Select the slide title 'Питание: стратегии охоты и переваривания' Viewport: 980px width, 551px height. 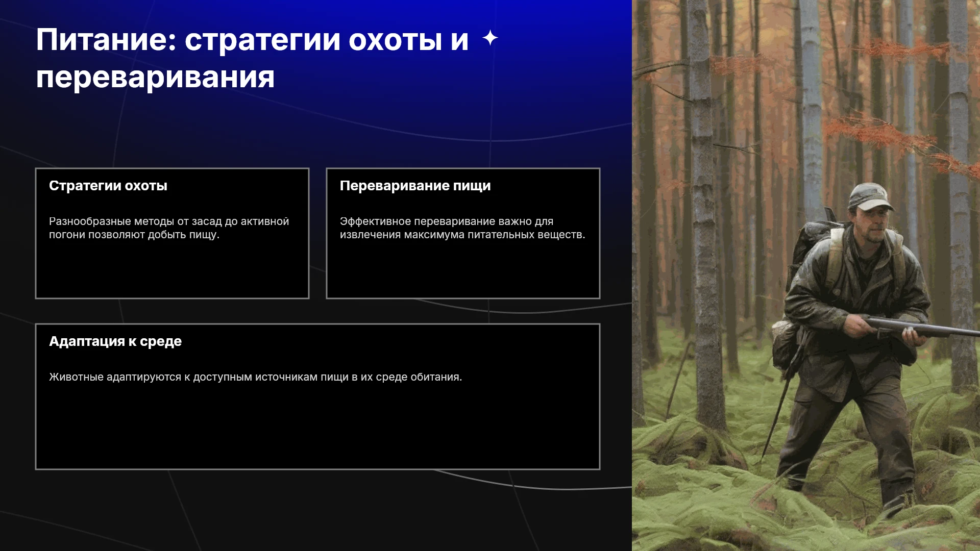pos(252,58)
